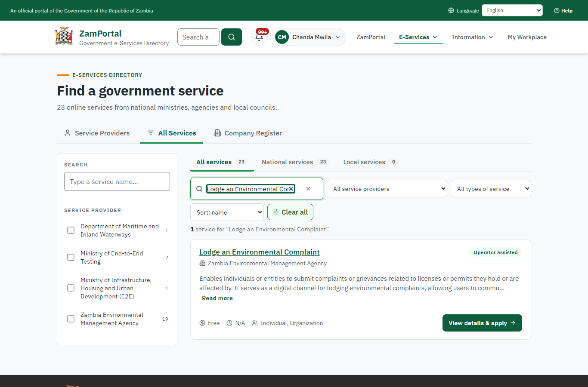The image size is (588, 387).
Task: Click the Help question mark icon
Action: tap(557, 10)
